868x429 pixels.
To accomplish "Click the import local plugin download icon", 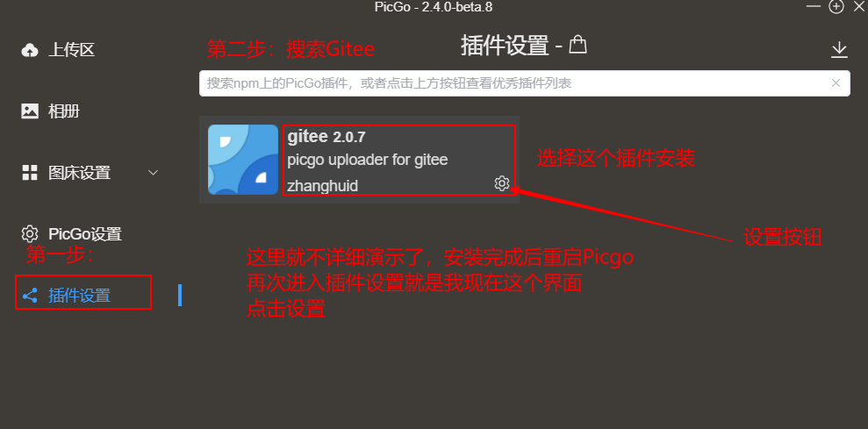I will click(x=839, y=50).
